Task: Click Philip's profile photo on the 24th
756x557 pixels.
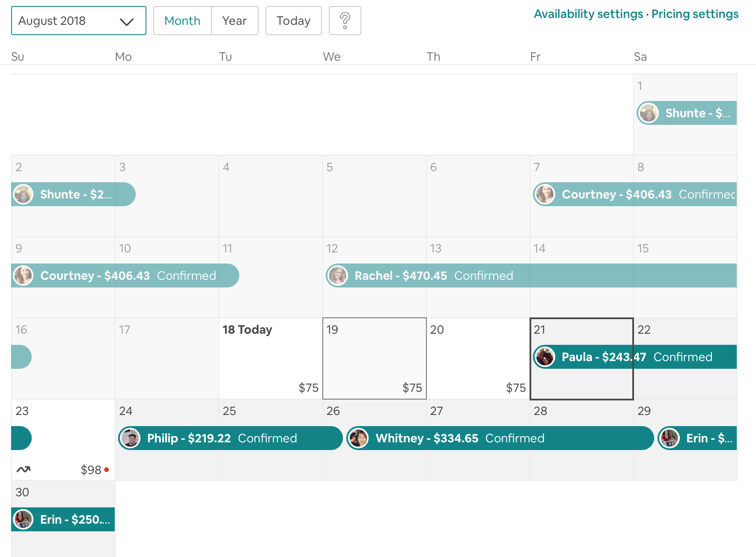Action: (x=131, y=438)
